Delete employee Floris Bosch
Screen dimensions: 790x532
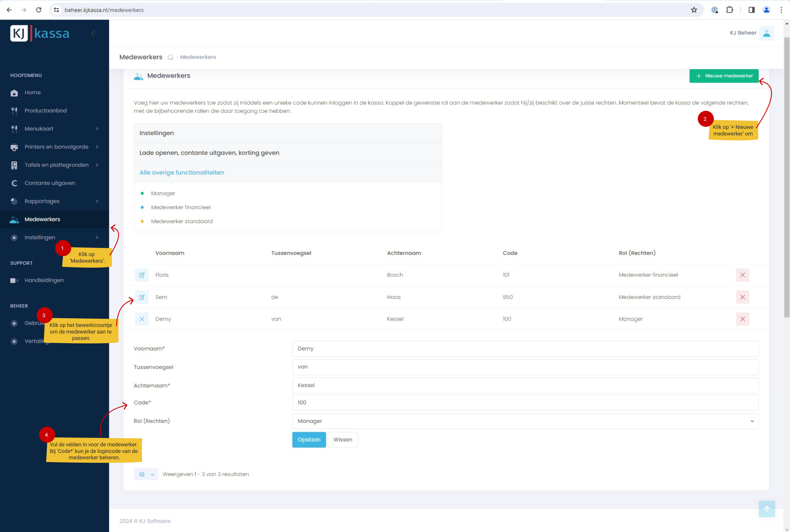[742, 275]
